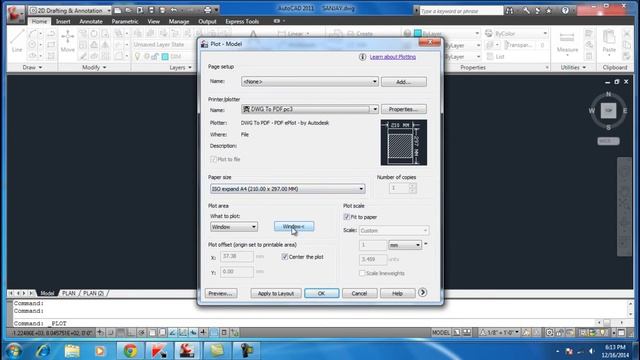Click the binoculars search icon
Viewport: 640px width, 360px height.
pyautogui.click(x=509, y=11)
